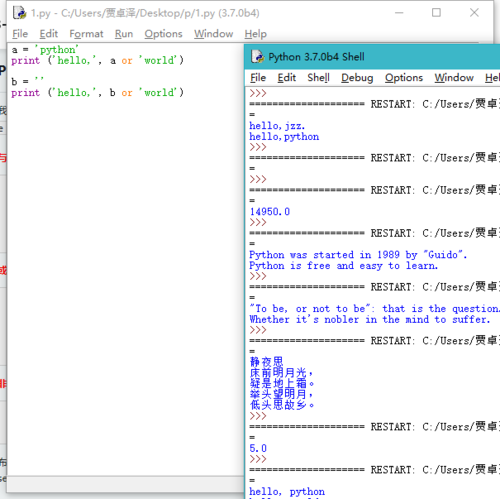
Task: Open the Debug menu in Python Shell
Action: (357, 78)
